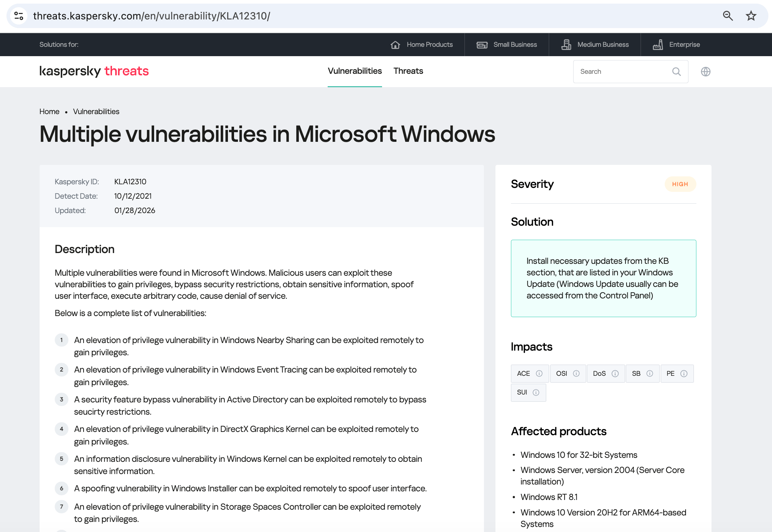Click the browser zoom search icon
The width and height of the screenshot is (772, 532).
[728, 16]
